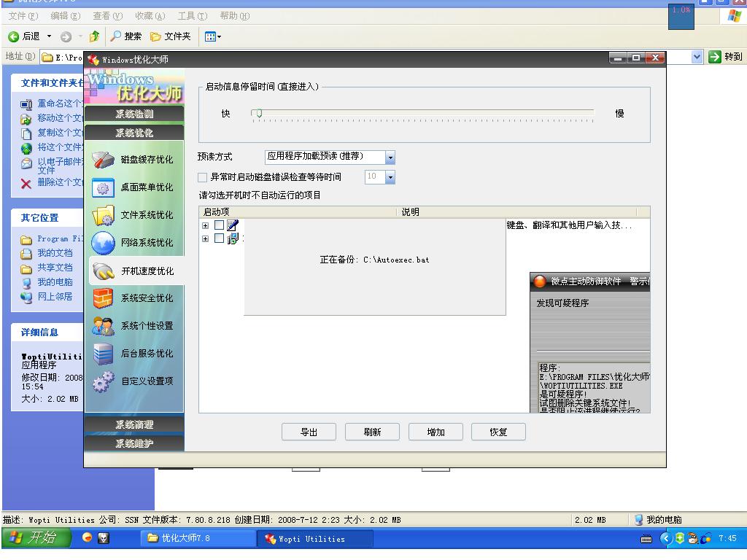Open the 编辑 menu in Explorer

coord(66,16)
